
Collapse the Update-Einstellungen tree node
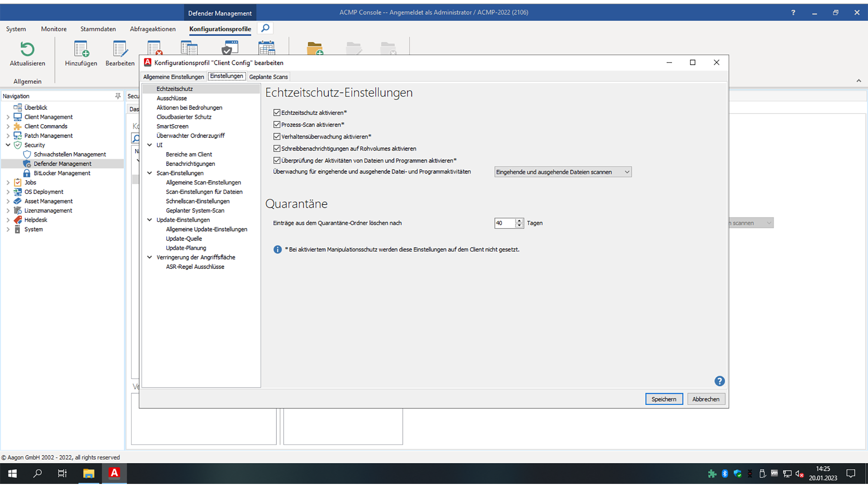coord(150,220)
